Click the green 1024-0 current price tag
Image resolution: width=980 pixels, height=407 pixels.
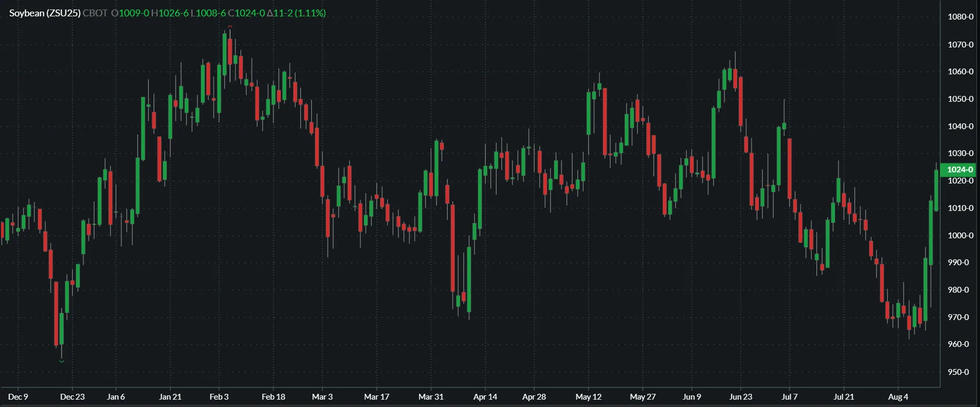959,169
